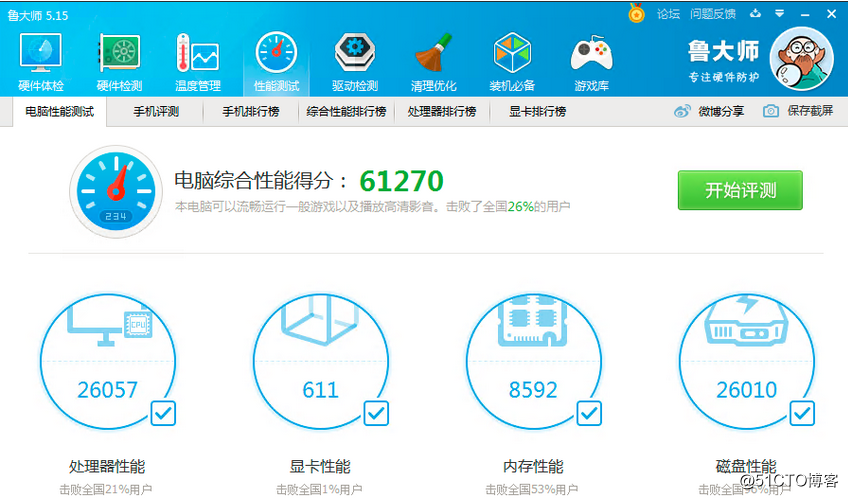
Task: Click 保存截屏 save screenshot text
Action: click(810, 111)
